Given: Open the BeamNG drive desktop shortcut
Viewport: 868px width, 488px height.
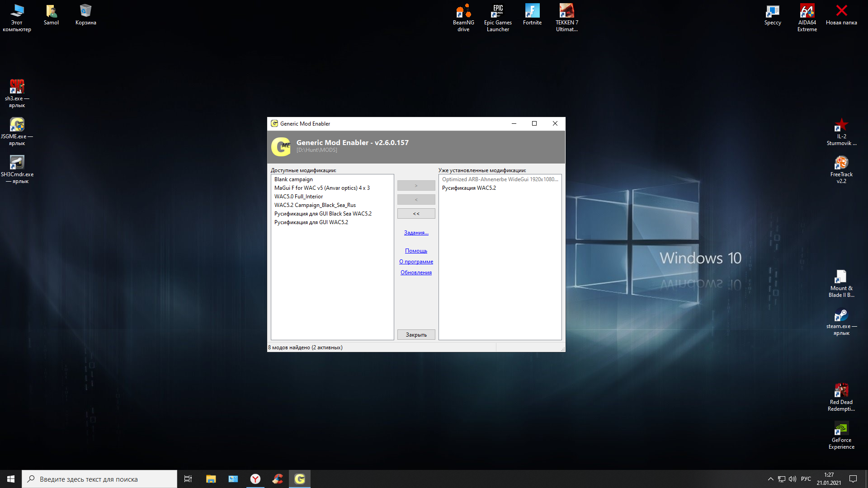Looking at the screenshot, I should pyautogui.click(x=463, y=18).
